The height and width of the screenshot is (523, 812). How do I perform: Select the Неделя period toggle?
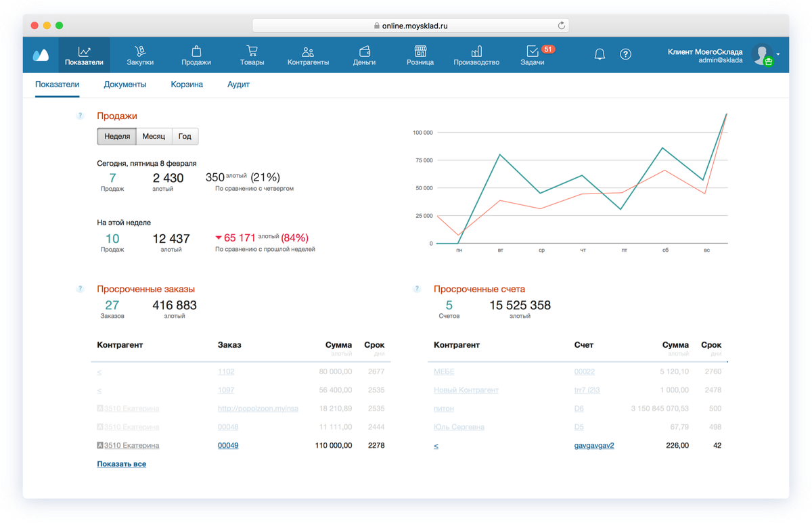pos(117,137)
